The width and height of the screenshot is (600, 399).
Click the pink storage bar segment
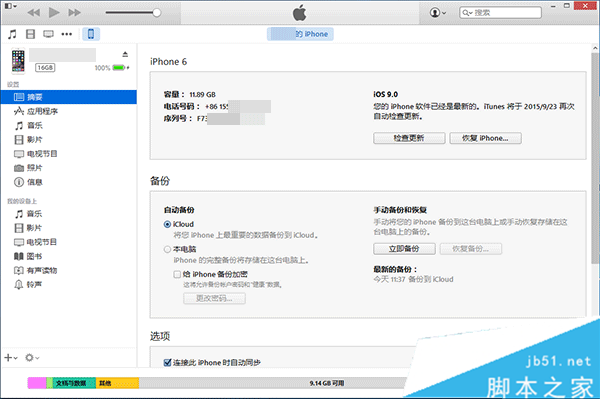click(37, 383)
